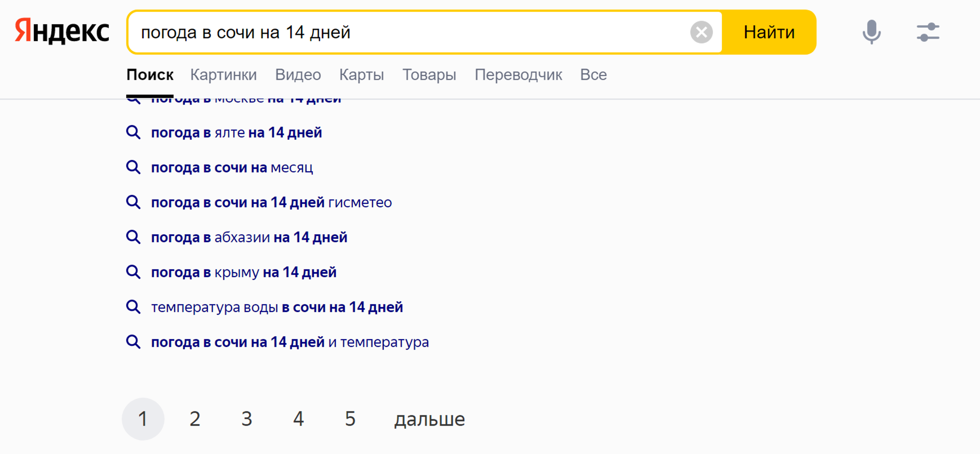Open suggestion погода в сочи на месяц
This screenshot has height=454, width=980.
pos(232,168)
